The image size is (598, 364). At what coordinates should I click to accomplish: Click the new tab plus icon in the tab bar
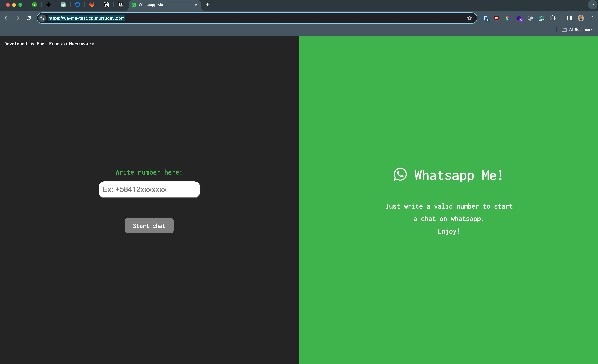207,5
